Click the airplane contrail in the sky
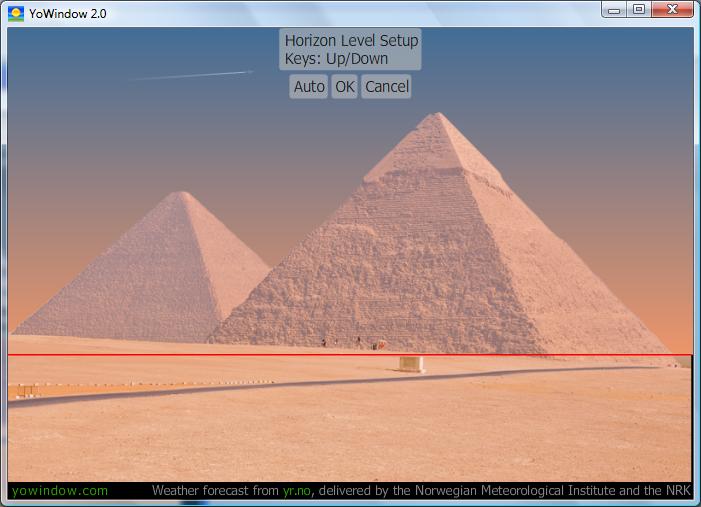Image resolution: width=701 pixels, height=507 pixels. tap(192, 75)
